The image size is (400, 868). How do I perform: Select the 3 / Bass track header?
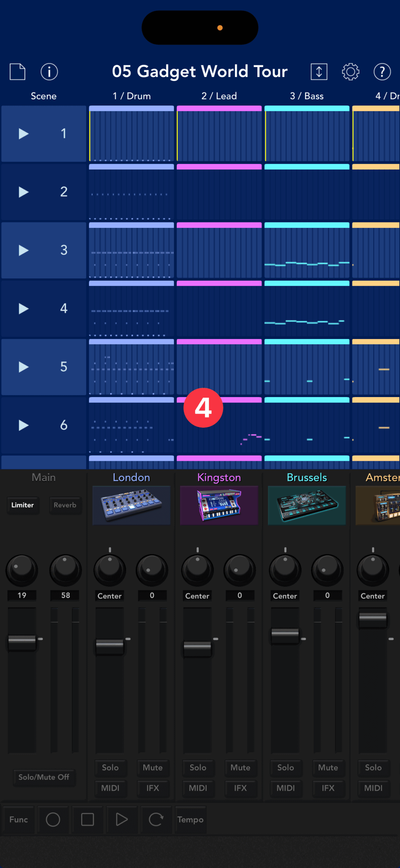pos(307,96)
